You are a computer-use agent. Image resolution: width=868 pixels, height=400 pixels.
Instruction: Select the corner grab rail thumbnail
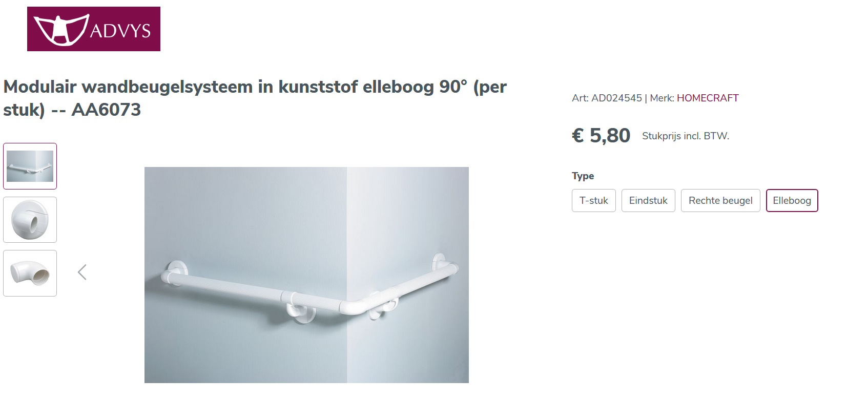coord(30,166)
